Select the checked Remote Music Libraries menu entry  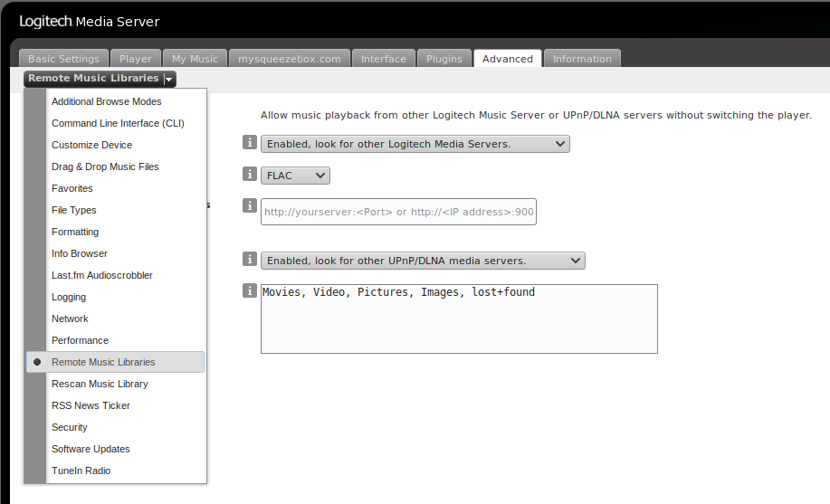point(115,362)
